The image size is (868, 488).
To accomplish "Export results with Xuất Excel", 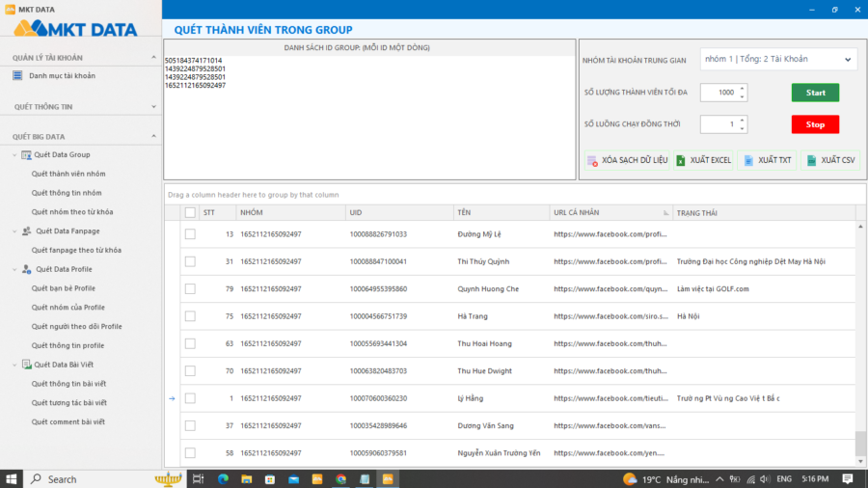I will click(x=703, y=160).
